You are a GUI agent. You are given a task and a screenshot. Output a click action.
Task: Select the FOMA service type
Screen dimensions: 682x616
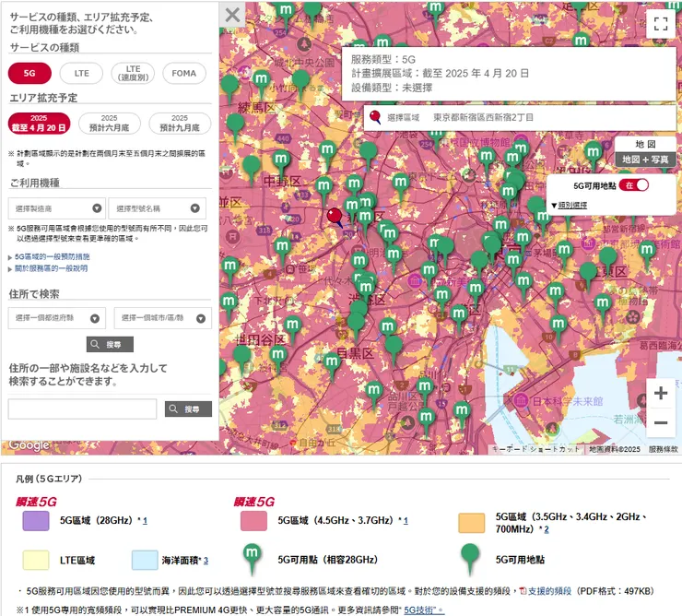point(184,73)
